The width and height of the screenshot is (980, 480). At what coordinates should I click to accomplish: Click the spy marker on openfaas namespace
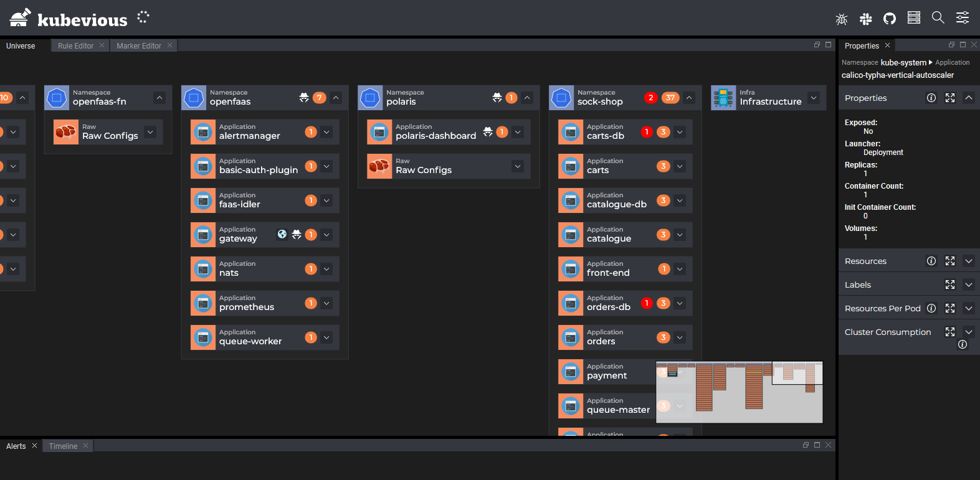click(x=304, y=98)
